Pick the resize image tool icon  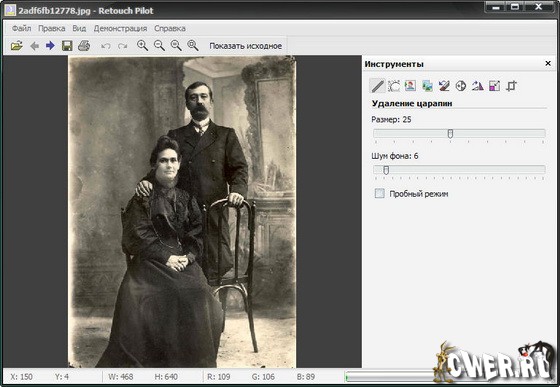[x=494, y=86]
